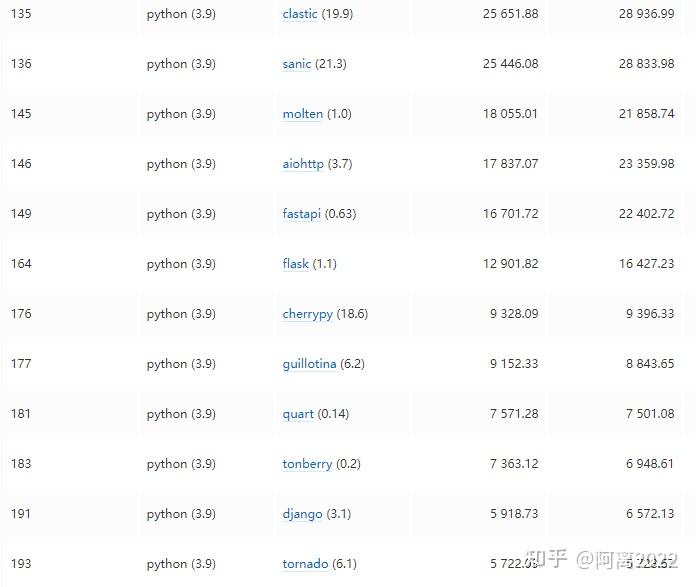Click value 7 571.28 in quart row
This screenshot has width=696, height=587.
coord(514,414)
